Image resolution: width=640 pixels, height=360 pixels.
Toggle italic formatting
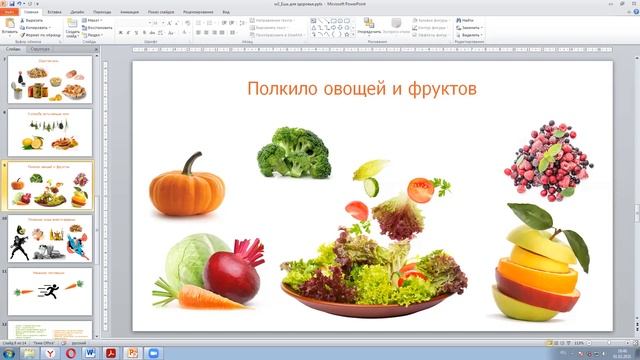(x=128, y=33)
